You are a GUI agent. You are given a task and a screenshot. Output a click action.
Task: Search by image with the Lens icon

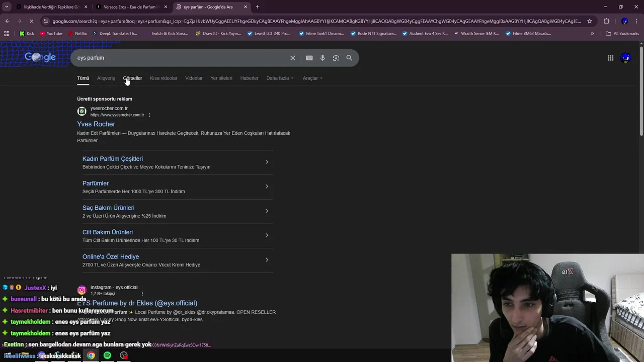[x=336, y=58]
